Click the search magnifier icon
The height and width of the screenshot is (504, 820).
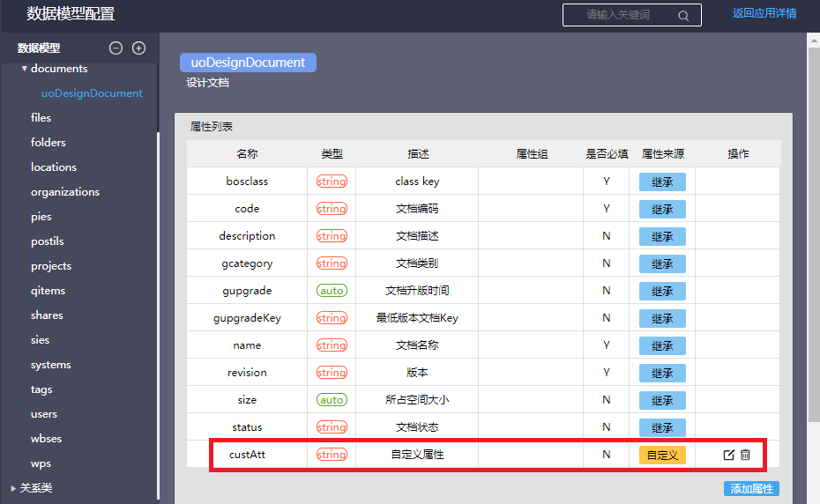683,16
